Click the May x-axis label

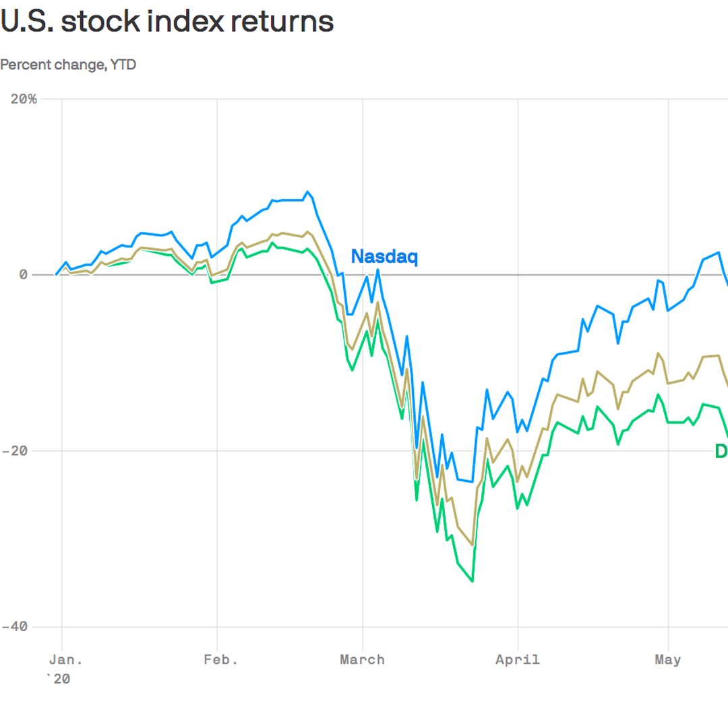[667, 660]
